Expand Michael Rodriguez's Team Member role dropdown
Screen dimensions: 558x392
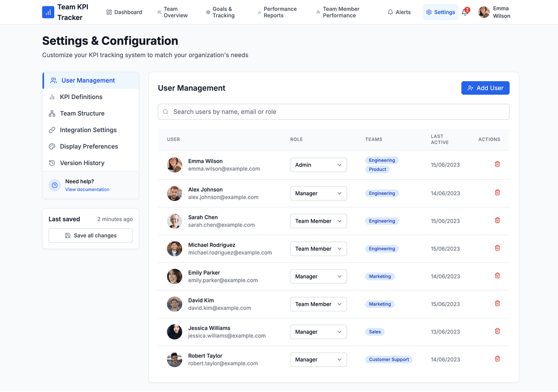(318, 249)
